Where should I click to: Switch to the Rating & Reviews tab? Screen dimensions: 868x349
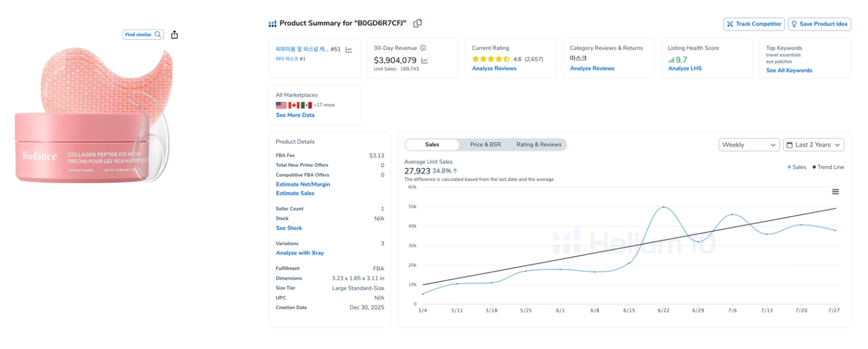click(539, 145)
